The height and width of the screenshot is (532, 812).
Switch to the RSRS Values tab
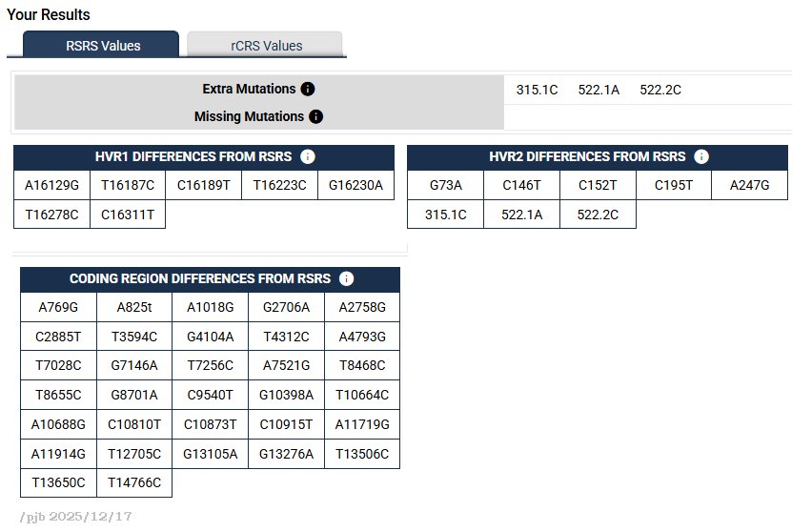[x=102, y=45]
